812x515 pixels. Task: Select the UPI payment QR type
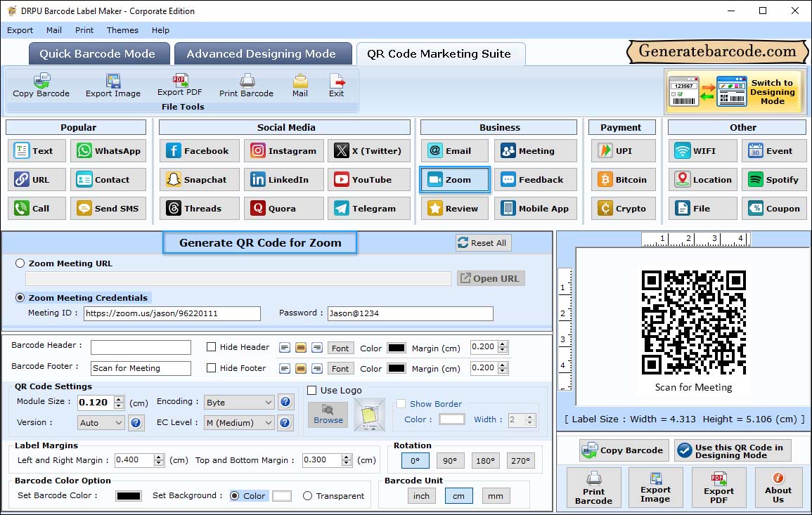pyautogui.click(x=623, y=150)
